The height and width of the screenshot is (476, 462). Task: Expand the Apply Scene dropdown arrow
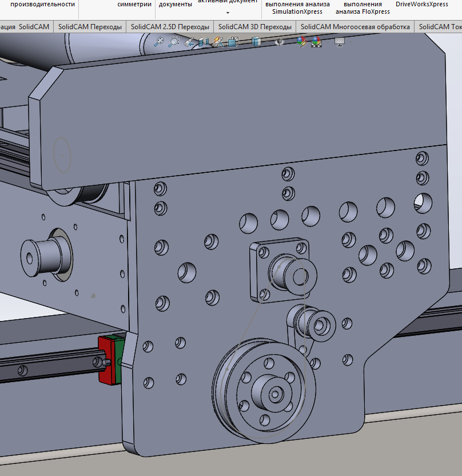point(327,42)
